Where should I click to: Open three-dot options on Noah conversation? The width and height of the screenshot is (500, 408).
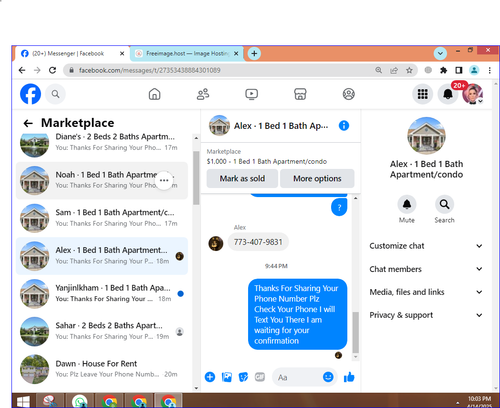164,180
